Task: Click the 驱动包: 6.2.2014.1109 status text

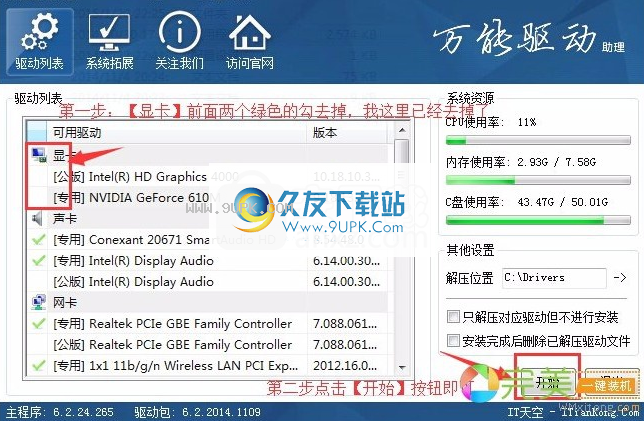Action: click(x=198, y=412)
